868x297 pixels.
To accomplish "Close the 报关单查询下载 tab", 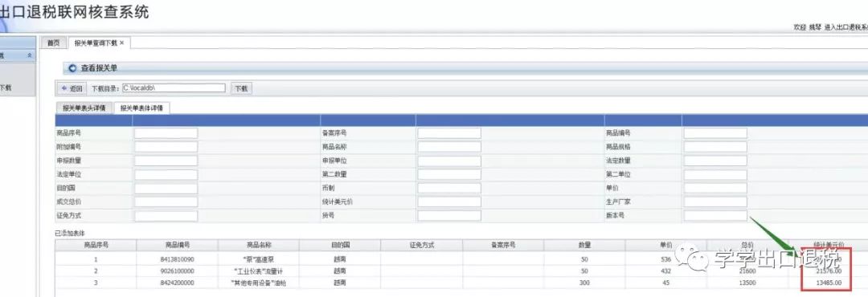I will [x=122, y=43].
